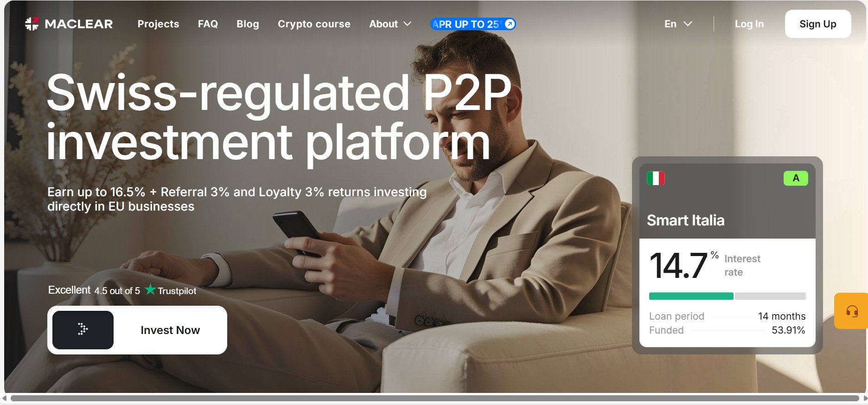Expand the About dropdown menu

pyautogui.click(x=390, y=24)
